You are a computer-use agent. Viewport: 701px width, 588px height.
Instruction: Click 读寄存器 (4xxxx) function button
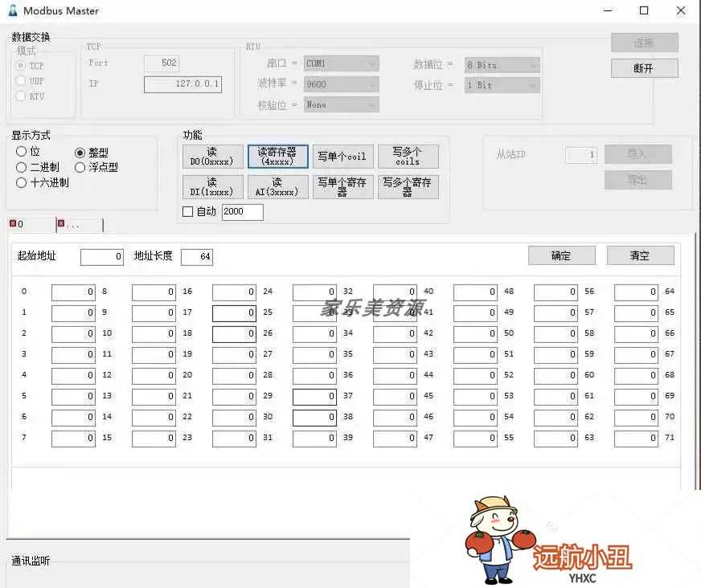[x=278, y=157]
